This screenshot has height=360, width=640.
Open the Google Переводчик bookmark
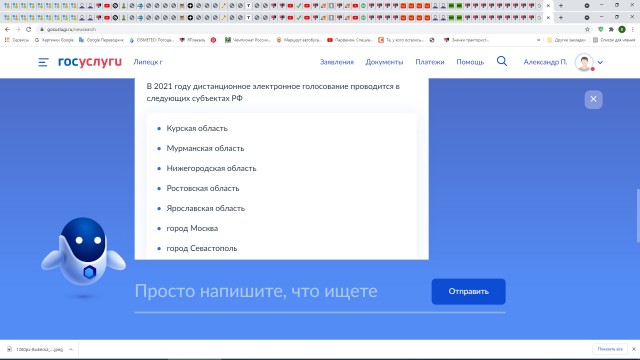pyautogui.click(x=101, y=40)
